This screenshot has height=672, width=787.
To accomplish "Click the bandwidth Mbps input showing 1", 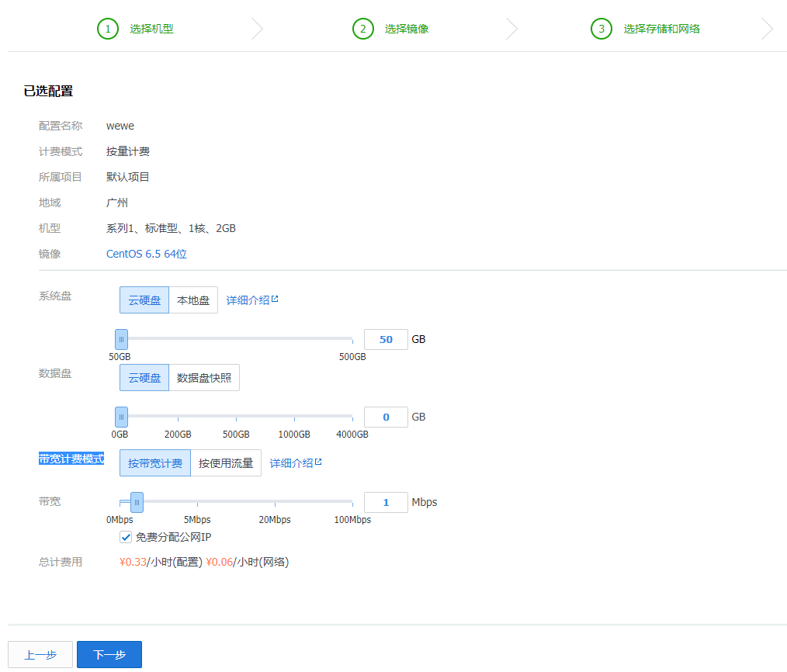I will (386, 502).
